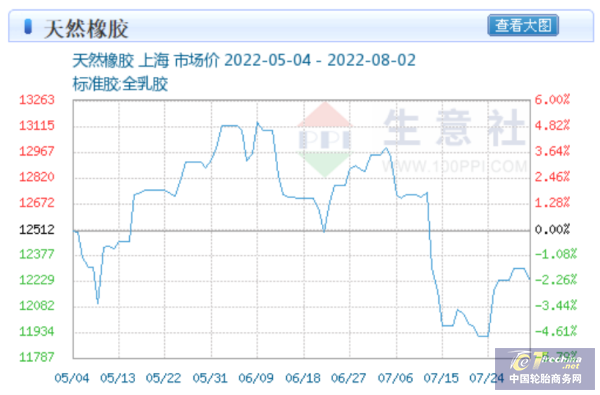The image size is (600, 395).
Task: Click the 中国轮胎商务网 watermark text
Action: pyautogui.click(x=546, y=379)
